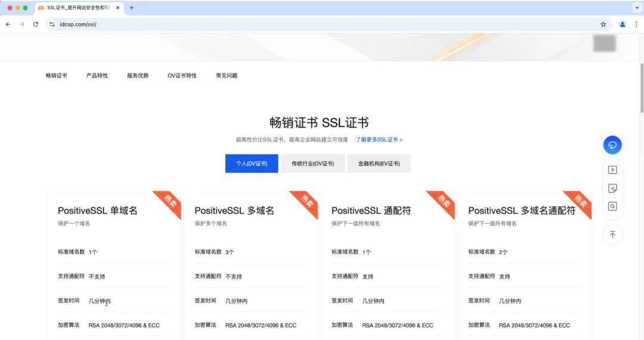Bookmark this page with the star icon
Screen dimensions: 644x340
603,24
